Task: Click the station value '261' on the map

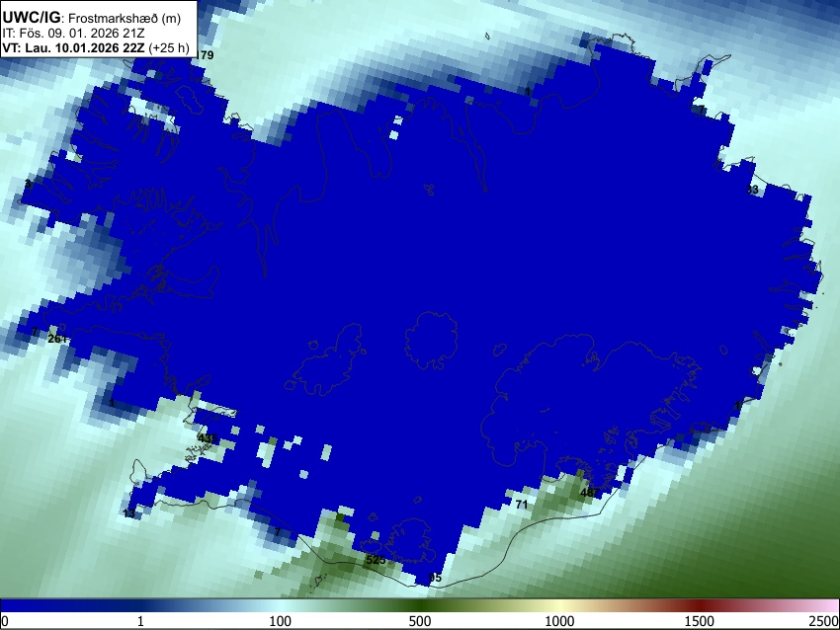Action: [x=57, y=339]
